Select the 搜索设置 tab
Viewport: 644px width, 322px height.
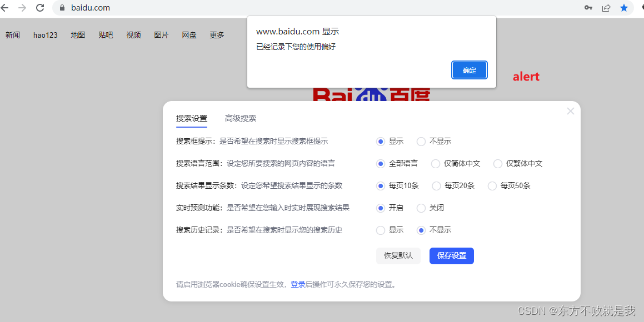coord(191,118)
